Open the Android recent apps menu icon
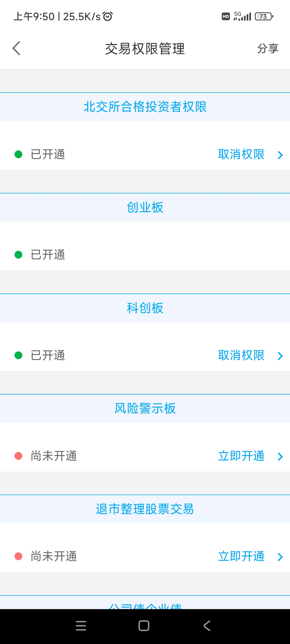 pos(81,626)
